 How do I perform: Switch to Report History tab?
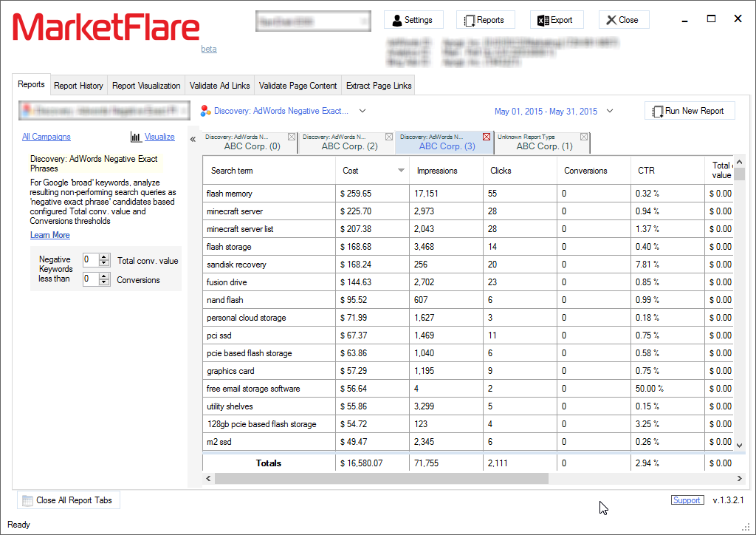78,86
